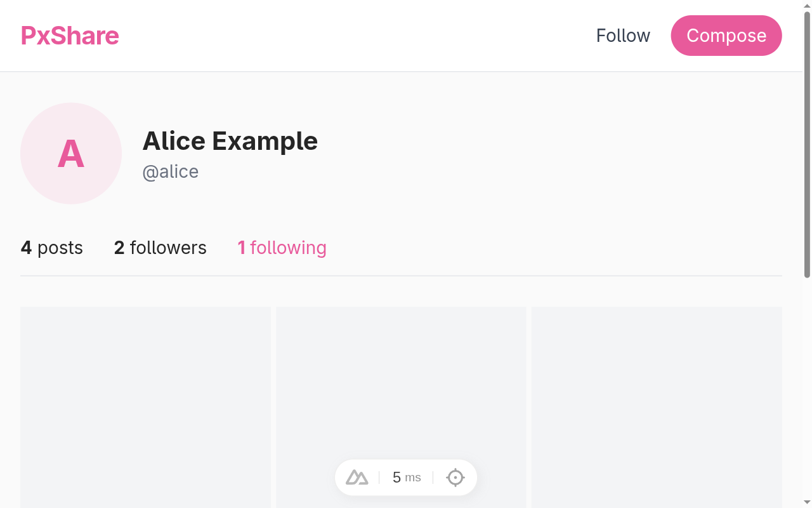Viewport: 812px width, 508px height.
Task: Open the '4 posts' tab
Action: [x=51, y=248]
